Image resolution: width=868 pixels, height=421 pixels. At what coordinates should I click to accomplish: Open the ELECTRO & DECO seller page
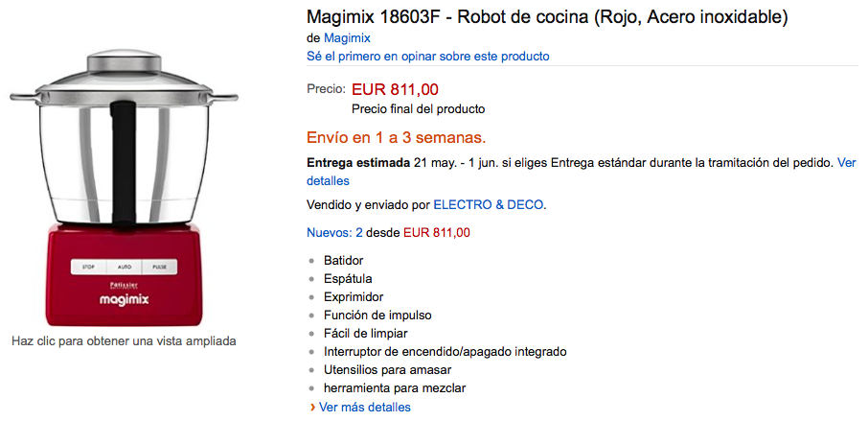click(489, 205)
